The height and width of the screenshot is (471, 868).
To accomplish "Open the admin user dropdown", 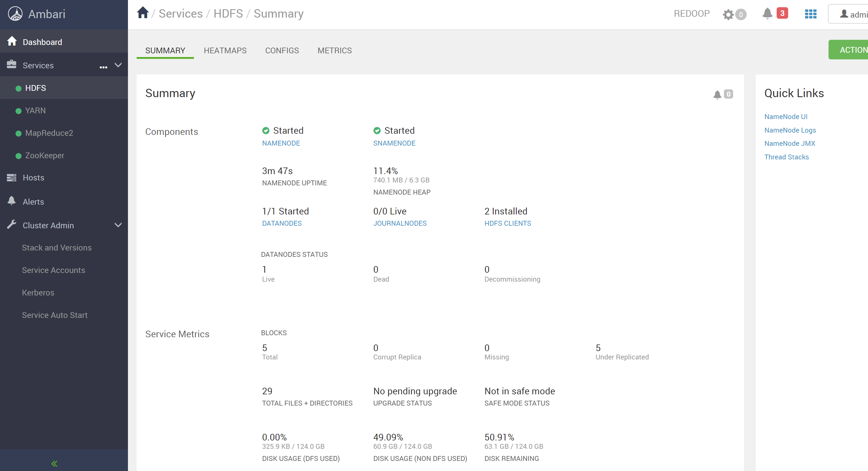I will pyautogui.click(x=848, y=14).
